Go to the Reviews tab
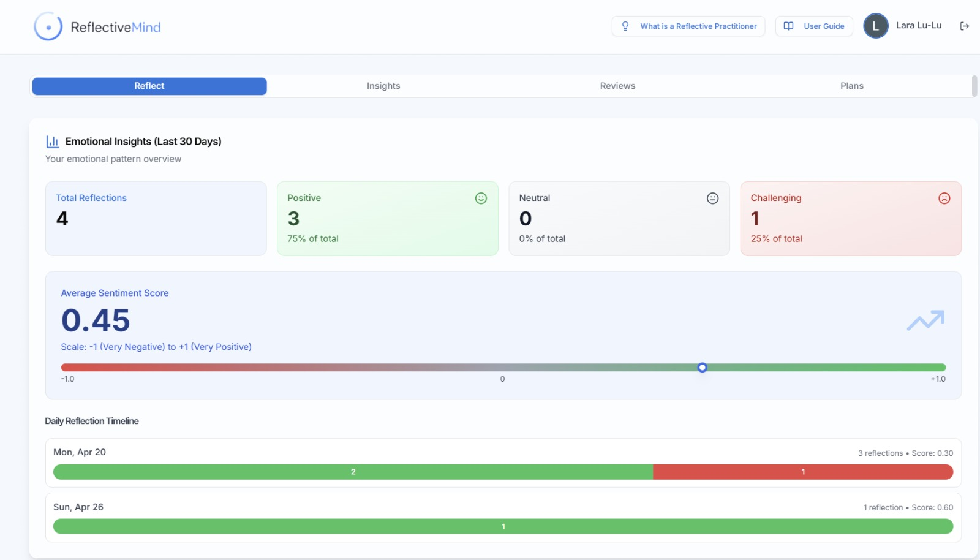This screenshot has width=980, height=560. tap(617, 86)
